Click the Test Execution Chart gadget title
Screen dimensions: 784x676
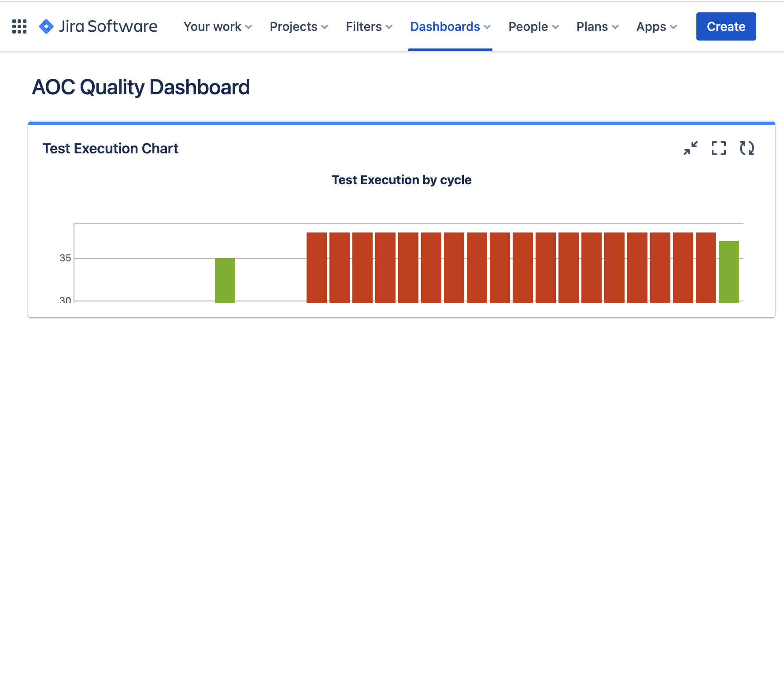point(111,149)
